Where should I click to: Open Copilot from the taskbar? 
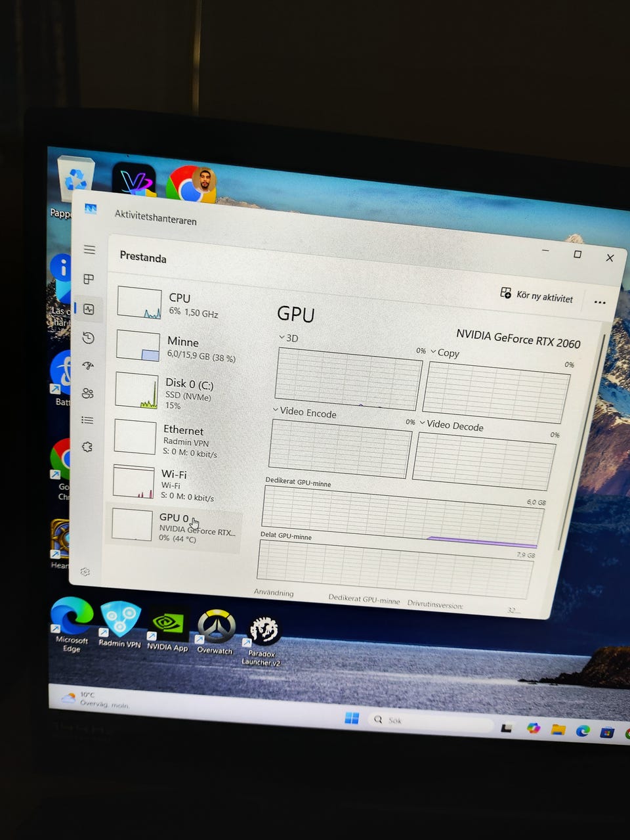(534, 728)
